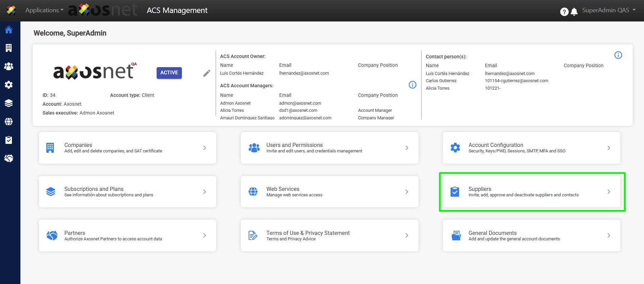Open the Home icon in the sidebar
Image resolution: width=644 pixels, height=284 pixels.
tap(9, 30)
